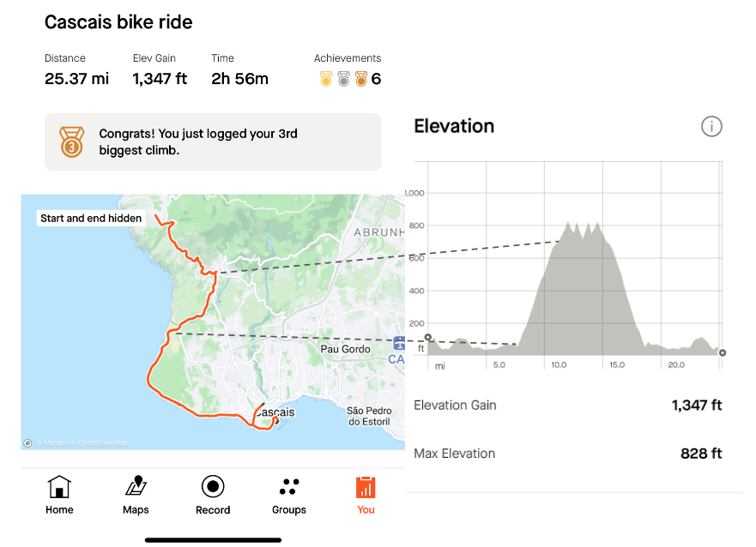Open the Maps tab icon
This screenshot has width=756, height=547.
pos(136,485)
